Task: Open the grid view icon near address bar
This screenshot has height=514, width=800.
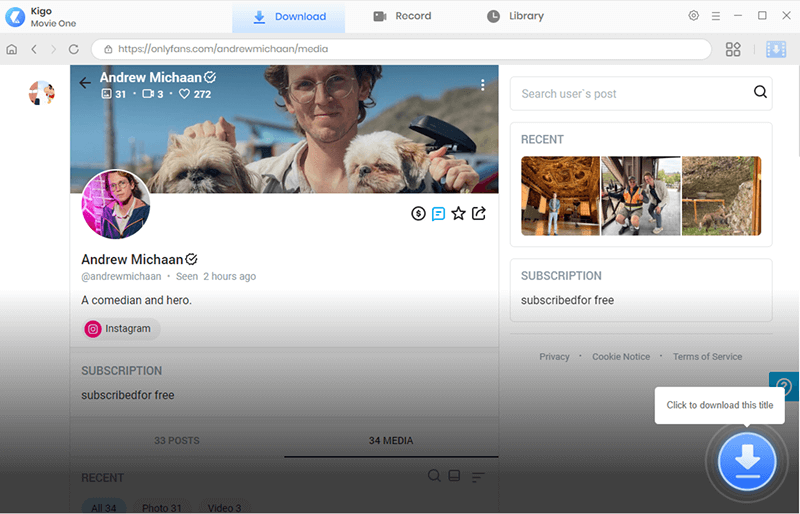Action: click(733, 49)
